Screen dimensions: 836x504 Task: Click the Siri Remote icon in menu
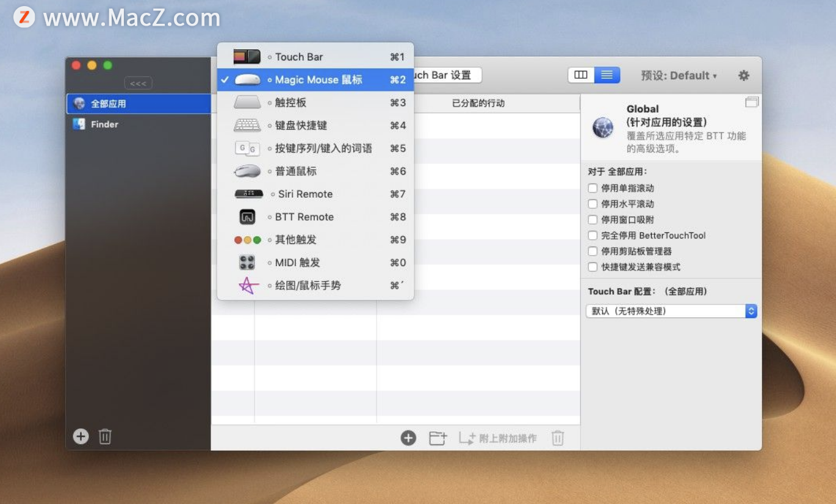249,194
